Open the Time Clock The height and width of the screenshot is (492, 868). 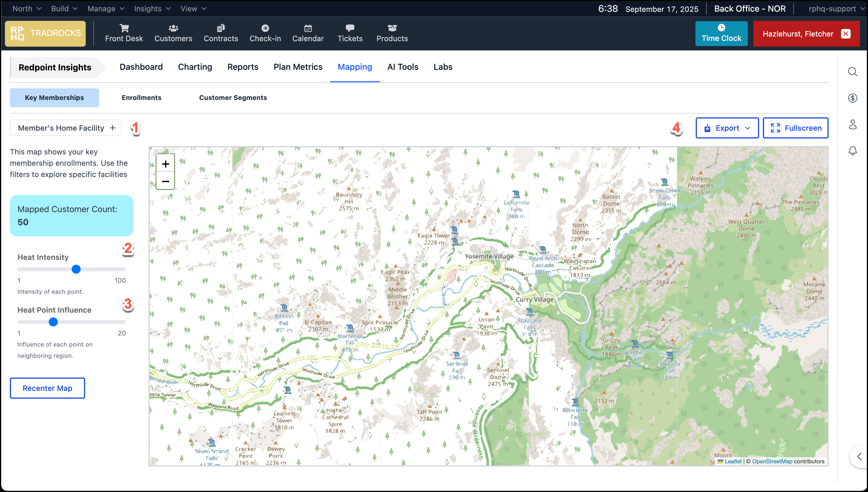tap(721, 33)
